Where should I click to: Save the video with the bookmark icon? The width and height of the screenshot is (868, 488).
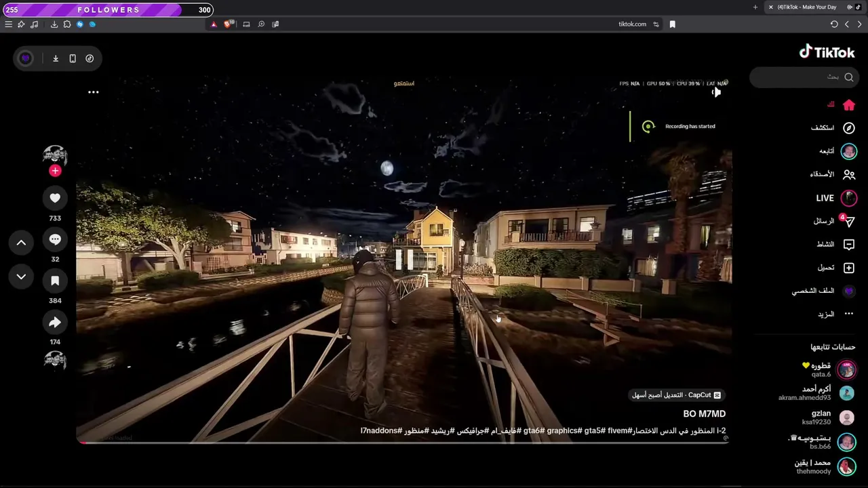point(55,281)
